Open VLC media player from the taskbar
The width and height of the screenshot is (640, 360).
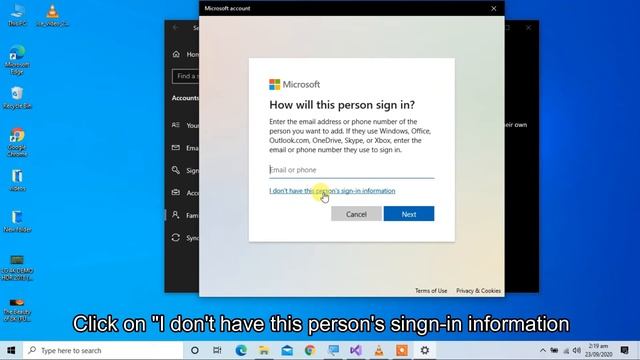379,351
